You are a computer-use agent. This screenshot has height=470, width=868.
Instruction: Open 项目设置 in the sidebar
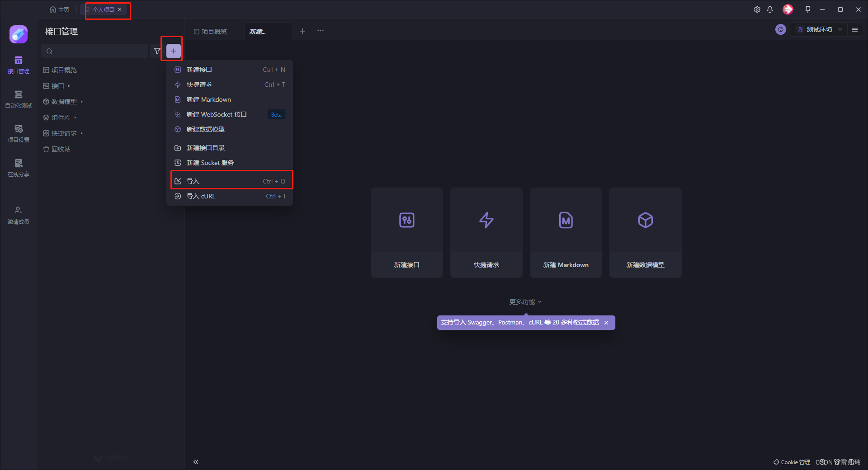[x=19, y=134]
